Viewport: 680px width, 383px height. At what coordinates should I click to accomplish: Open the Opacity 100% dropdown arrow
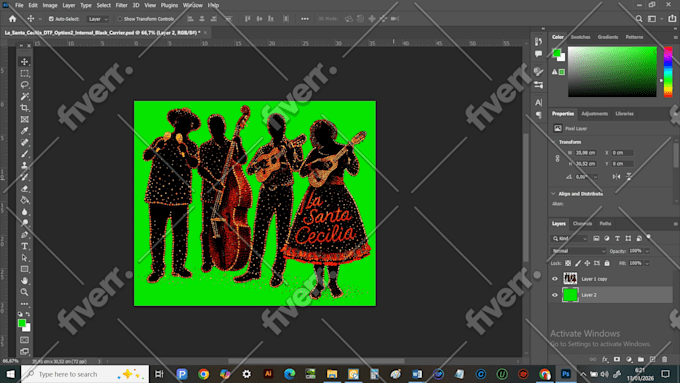647,251
